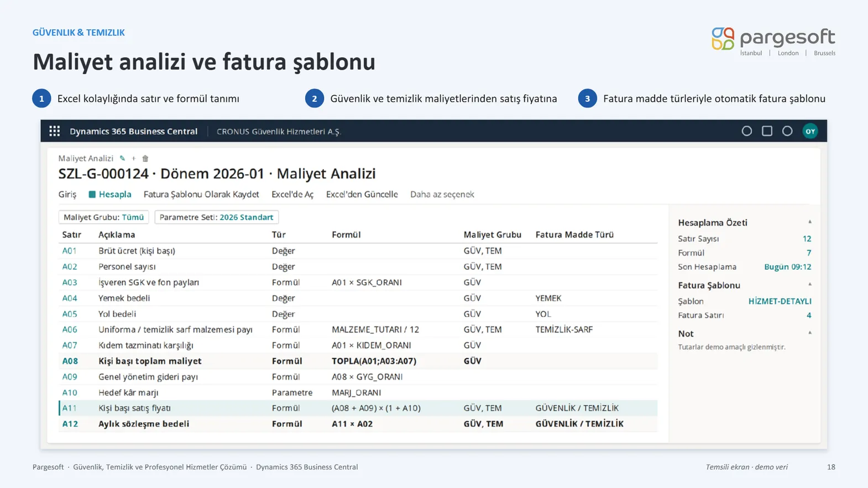The height and width of the screenshot is (488, 868).
Task: Click the teal square icon before Hesapla
Action: coord(92,195)
